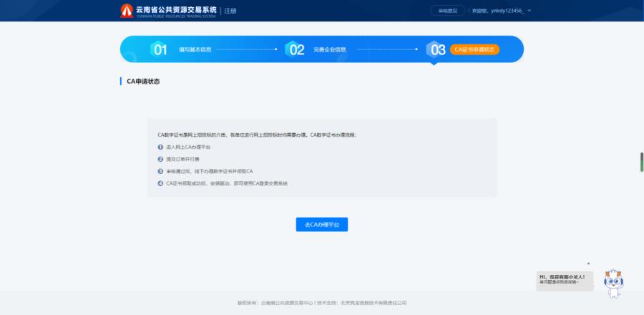Click the 欢迎您 username text
The image size is (644, 315).
(x=498, y=11)
